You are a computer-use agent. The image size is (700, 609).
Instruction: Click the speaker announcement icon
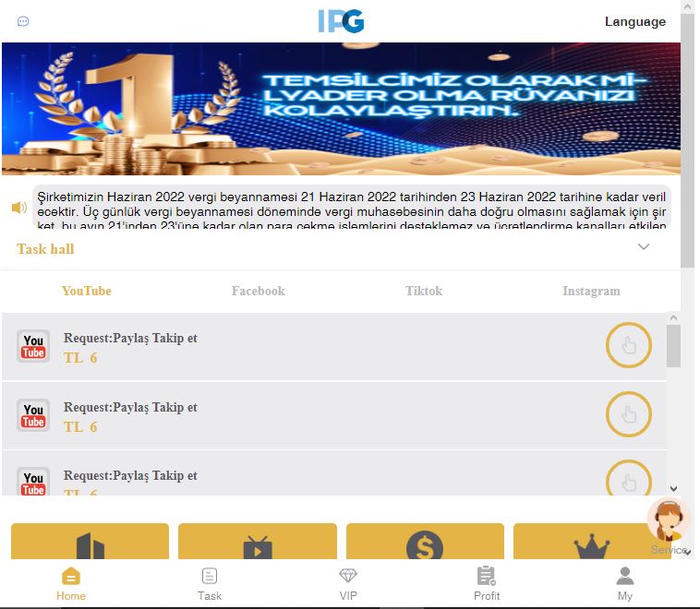click(19, 208)
